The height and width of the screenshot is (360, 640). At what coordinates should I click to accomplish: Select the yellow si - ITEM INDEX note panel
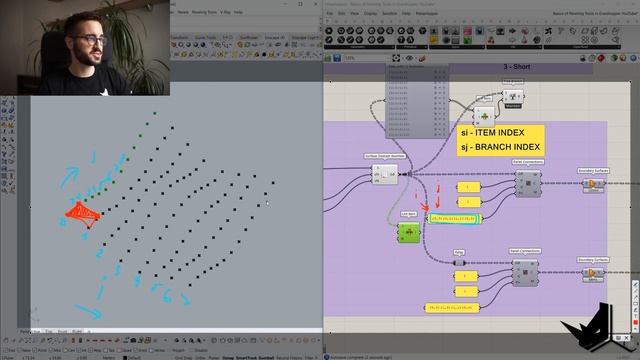pyautogui.click(x=500, y=140)
